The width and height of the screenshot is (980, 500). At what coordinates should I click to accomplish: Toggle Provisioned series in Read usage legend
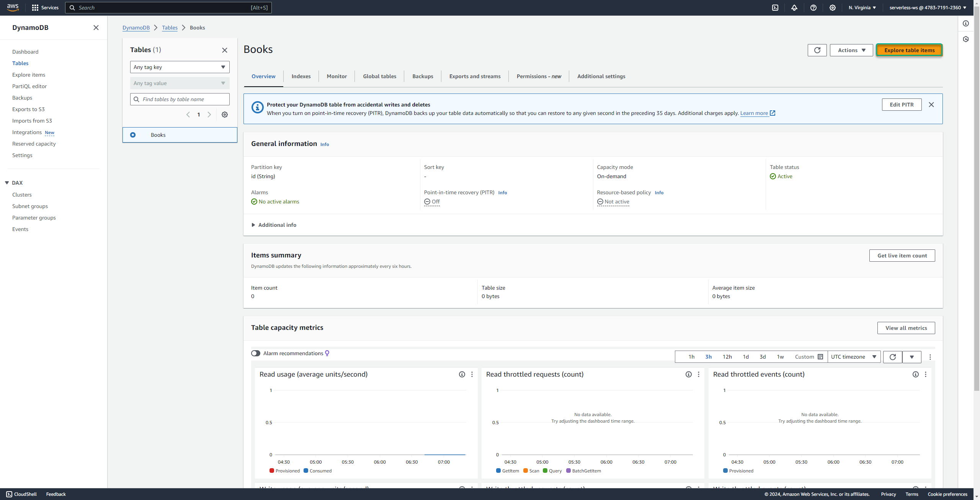coord(285,471)
